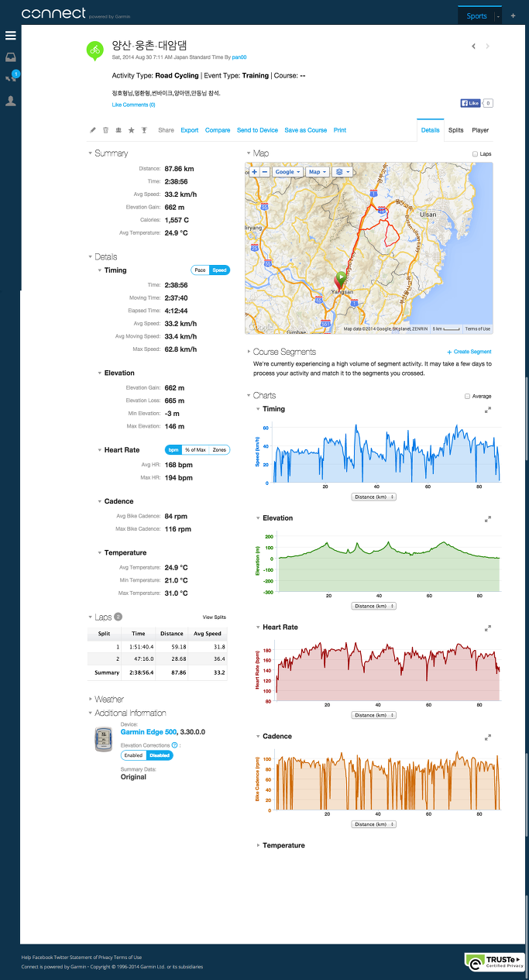Expand the Cadence chart to fullscreen

[488, 737]
